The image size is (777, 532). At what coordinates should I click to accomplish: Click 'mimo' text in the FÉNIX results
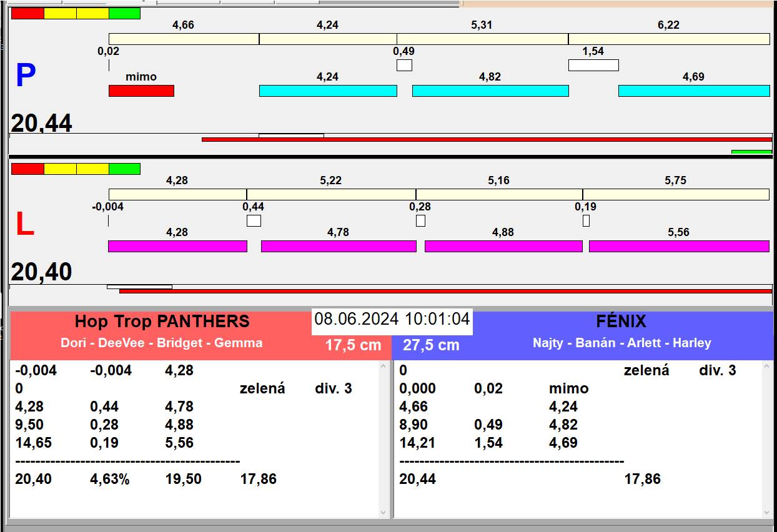click(x=568, y=388)
